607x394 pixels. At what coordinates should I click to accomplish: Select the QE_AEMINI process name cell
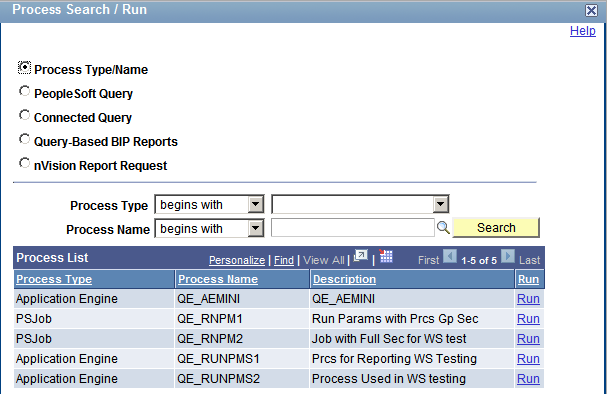242,299
